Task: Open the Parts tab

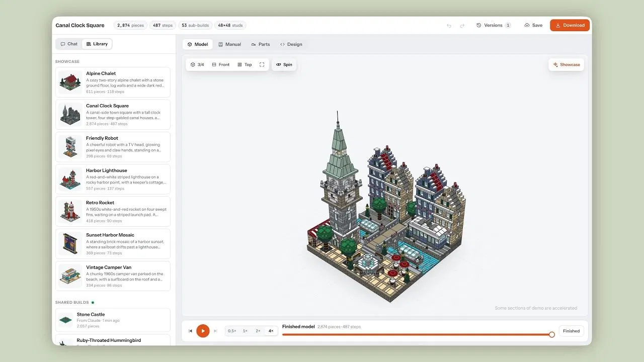Action: pos(261,44)
